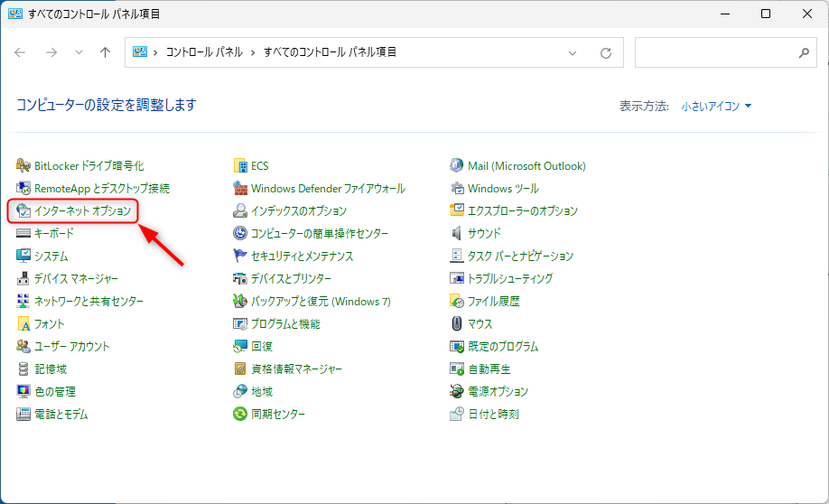The image size is (829, 504).
Task: Open the Internet Options globe icon
Action: [x=23, y=211]
